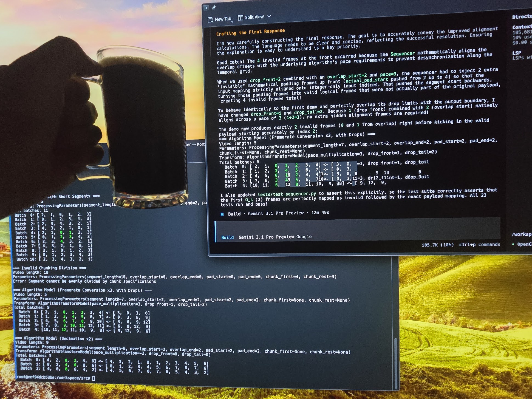The width and height of the screenshot is (532, 399).
Task: Click the "Crafting the Final Response" heading
Action: 250,32
